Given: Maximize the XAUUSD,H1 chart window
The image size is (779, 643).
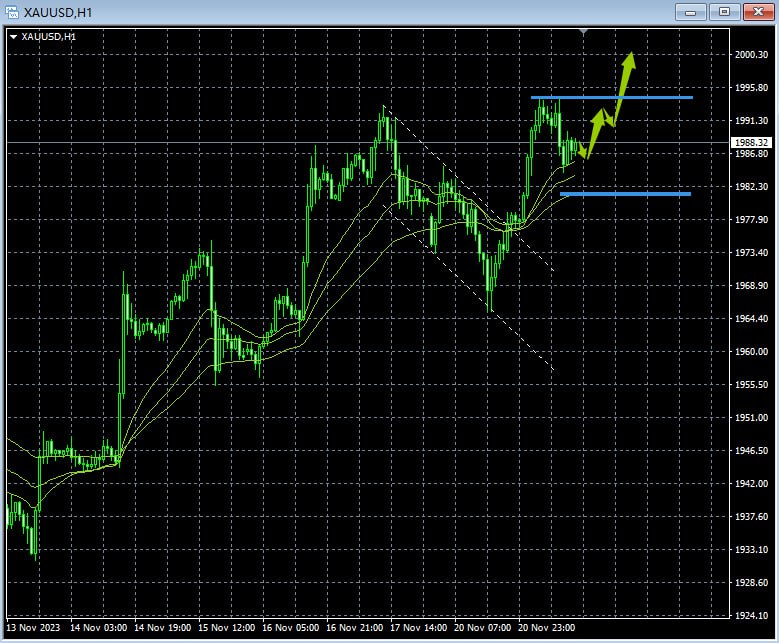Looking at the screenshot, I should click(x=724, y=11).
